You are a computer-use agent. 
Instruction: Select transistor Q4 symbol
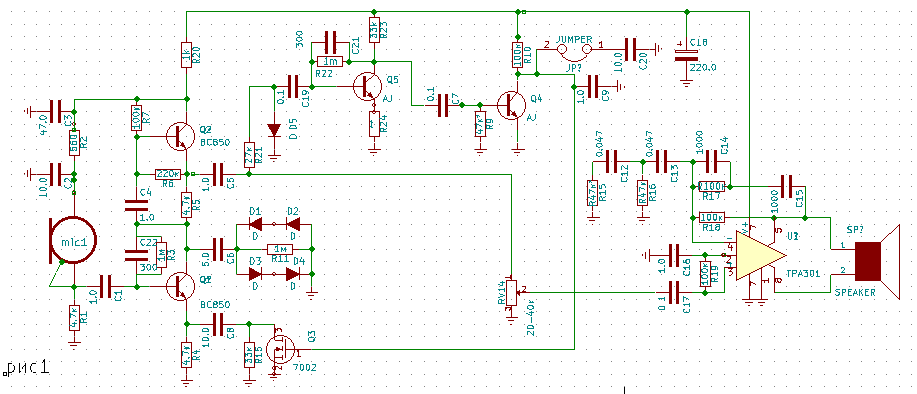512,105
